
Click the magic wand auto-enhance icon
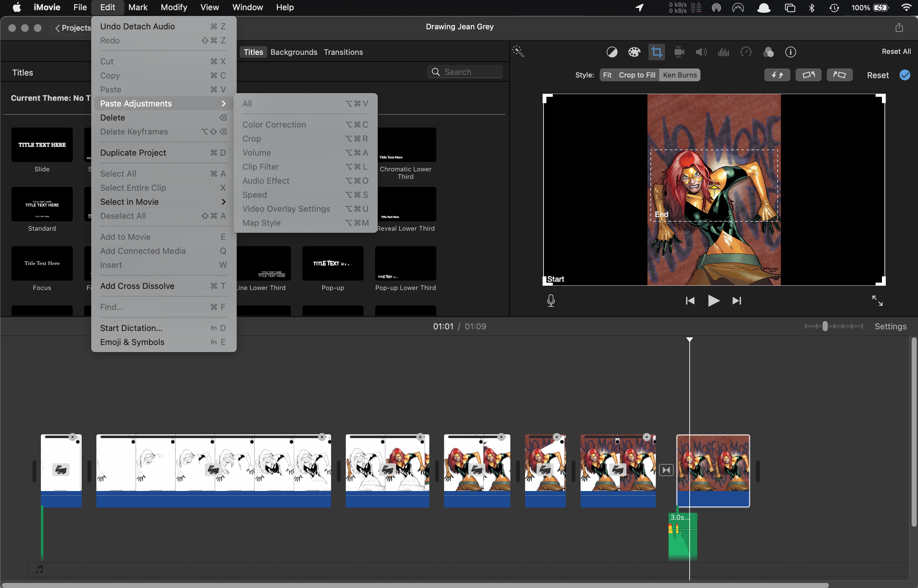point(518,52)
